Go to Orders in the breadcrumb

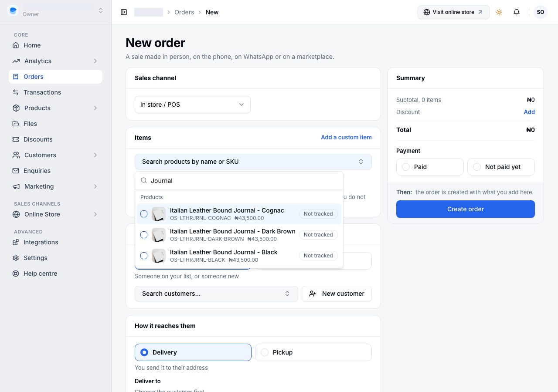click(184, 12)
